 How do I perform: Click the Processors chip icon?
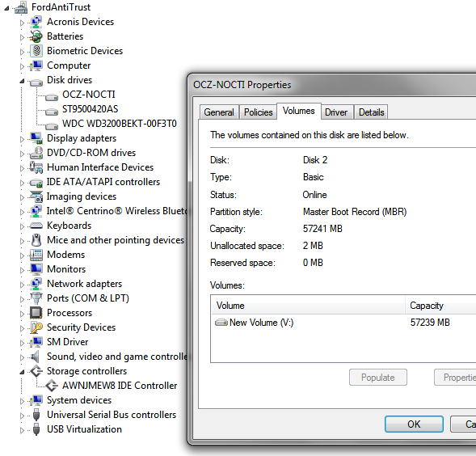point(36,313)
